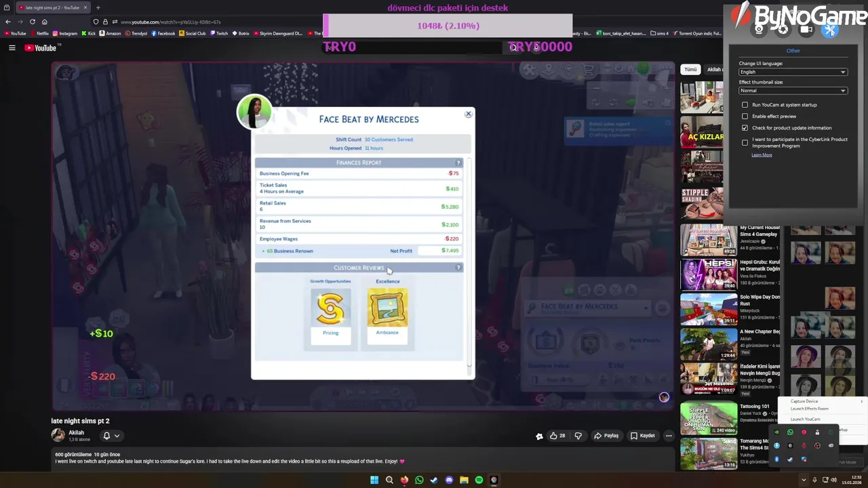Click the taskbar clock showing 12:32
Screen dimensions: 868x488
850,480
